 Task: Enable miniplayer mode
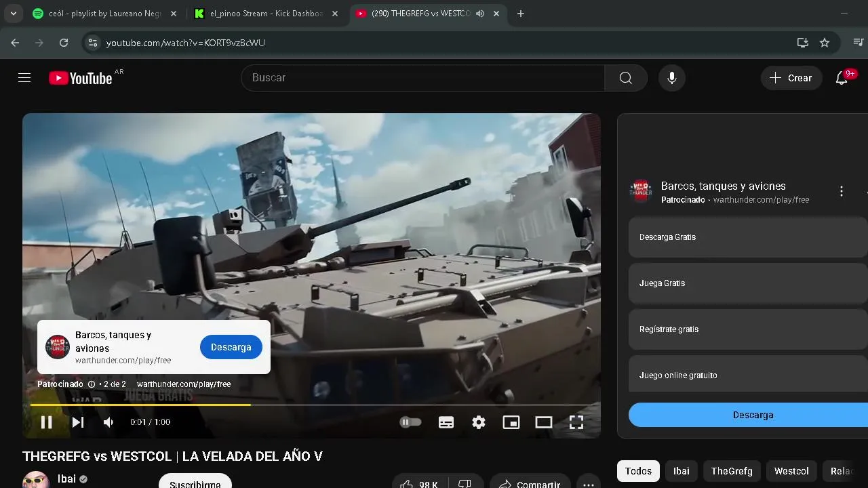511,422
